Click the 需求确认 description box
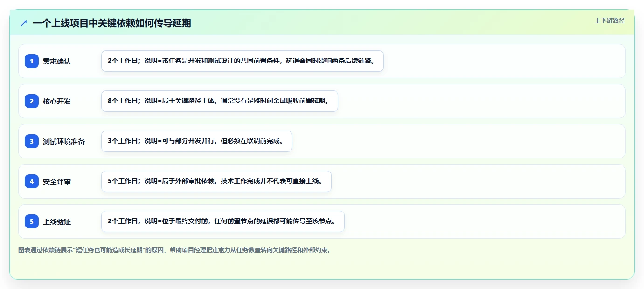This screenshot has height=289, width=644. (242, 61)
